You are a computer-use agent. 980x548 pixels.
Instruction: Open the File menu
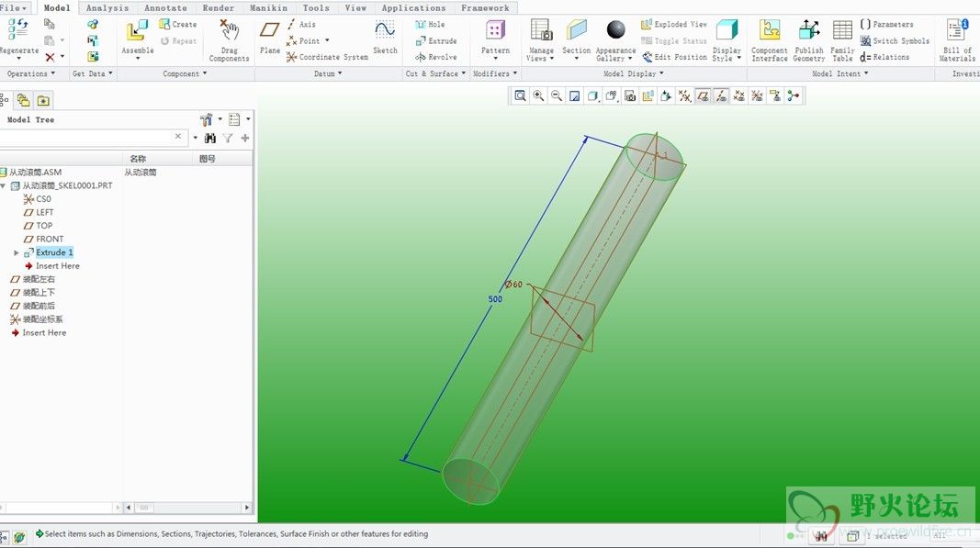point(13,7)
